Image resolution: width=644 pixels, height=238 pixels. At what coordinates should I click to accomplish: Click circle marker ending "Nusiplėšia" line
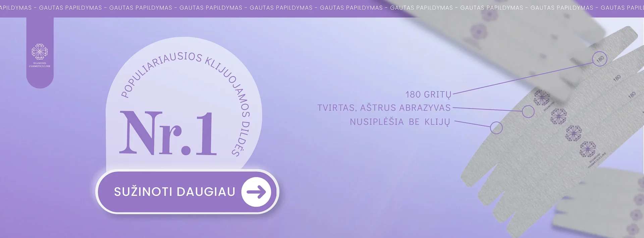496,128
